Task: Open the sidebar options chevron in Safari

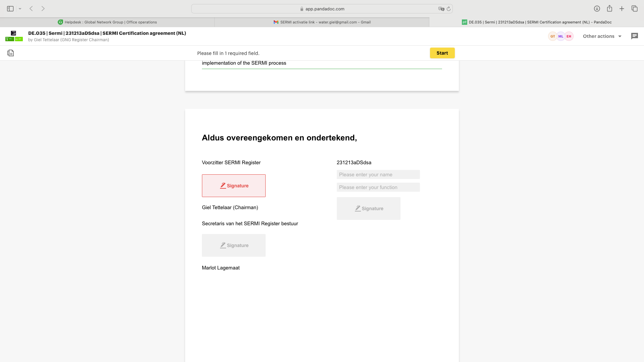Action: [x=20, y=9]
